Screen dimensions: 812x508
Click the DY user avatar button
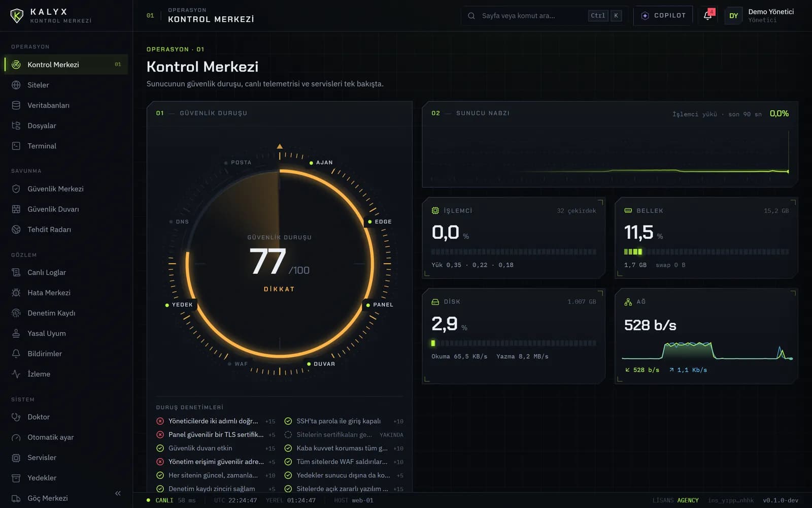tap(733, 16)
